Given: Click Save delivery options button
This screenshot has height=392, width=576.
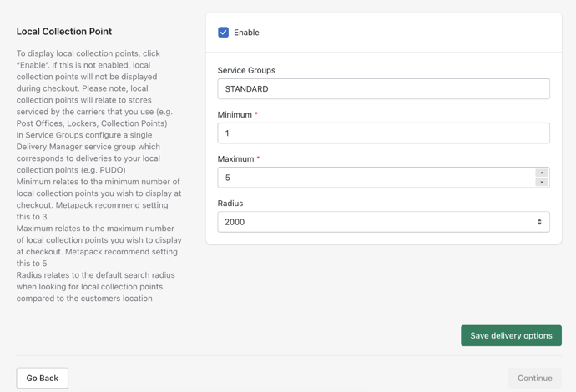Looking at the screenshot, I should coord(511,335).
